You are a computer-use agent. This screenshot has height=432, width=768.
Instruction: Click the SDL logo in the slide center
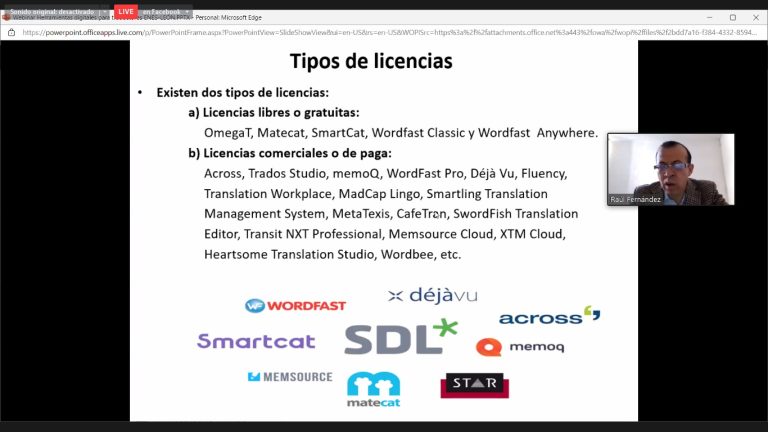[400, 338]
